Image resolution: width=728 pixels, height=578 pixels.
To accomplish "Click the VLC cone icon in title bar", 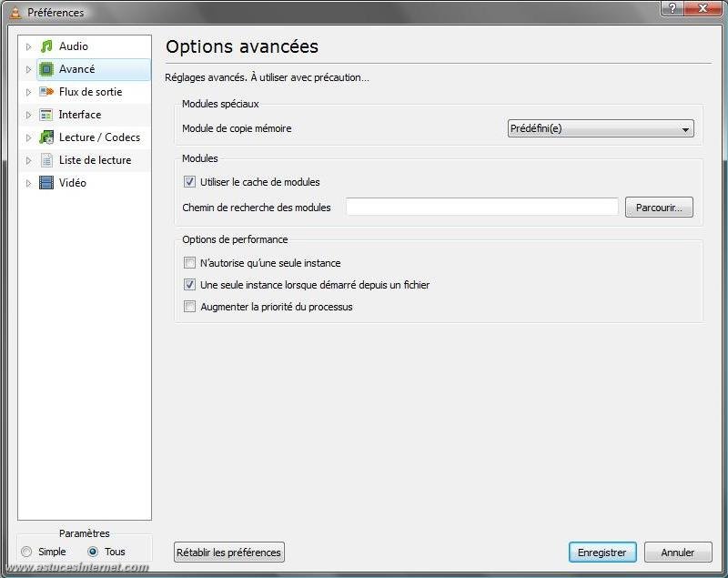I will click(15, 12).
